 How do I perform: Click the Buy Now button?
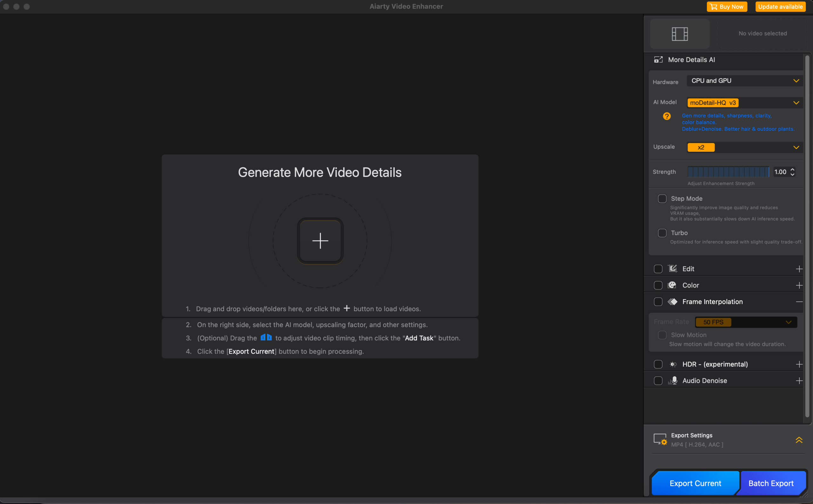(x=727, y=6)
